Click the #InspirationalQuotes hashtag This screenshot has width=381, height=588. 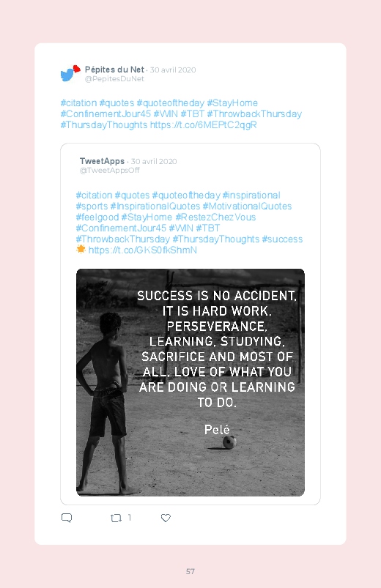coord(155,206)
